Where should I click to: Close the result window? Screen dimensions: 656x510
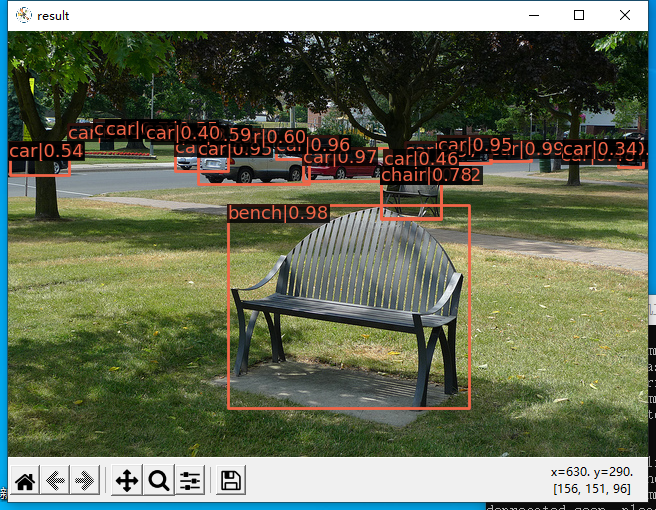point(625,15)
